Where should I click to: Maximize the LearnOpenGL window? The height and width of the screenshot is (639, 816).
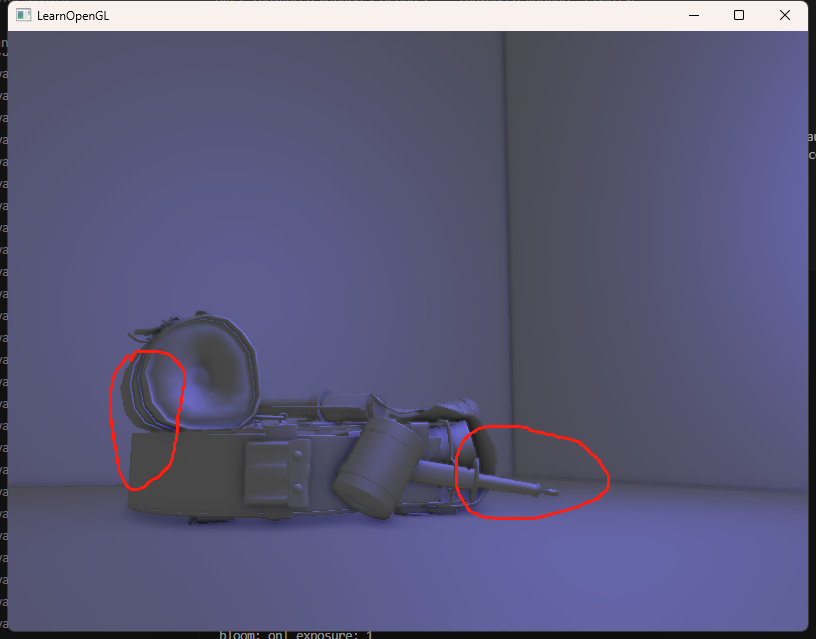(739, 16)
